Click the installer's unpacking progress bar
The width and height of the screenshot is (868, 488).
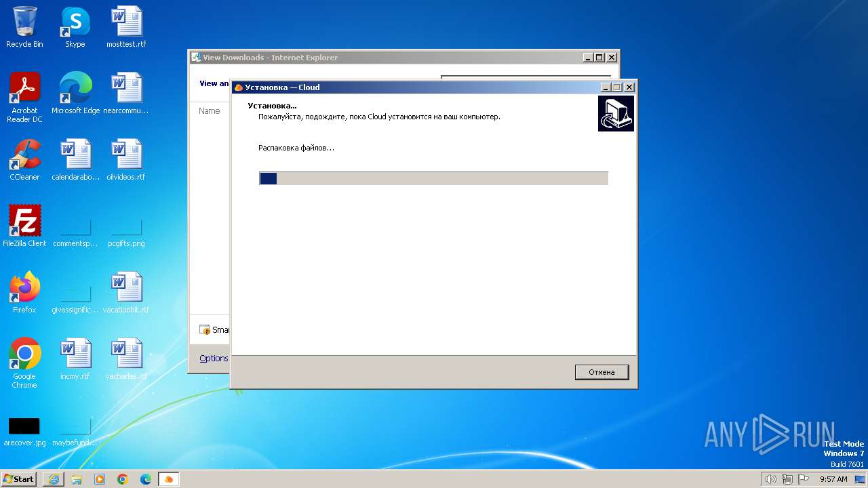pos(433,178)
